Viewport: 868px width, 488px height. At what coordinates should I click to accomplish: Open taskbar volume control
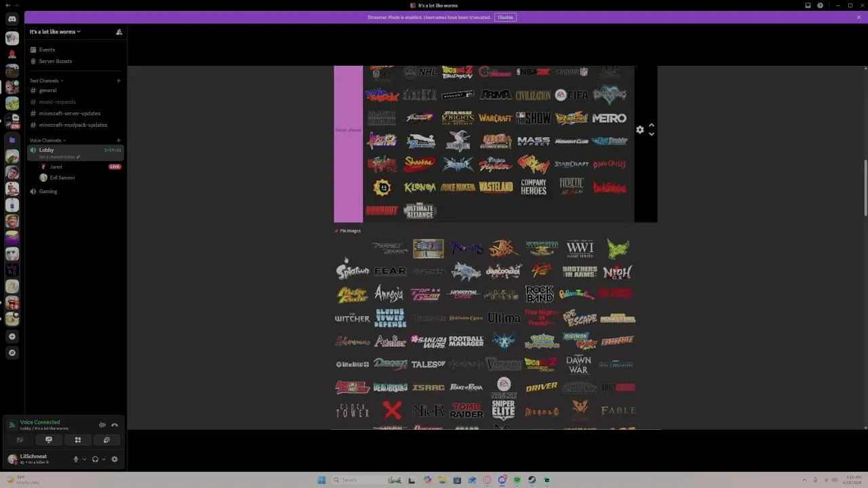(x=835, y=480)
